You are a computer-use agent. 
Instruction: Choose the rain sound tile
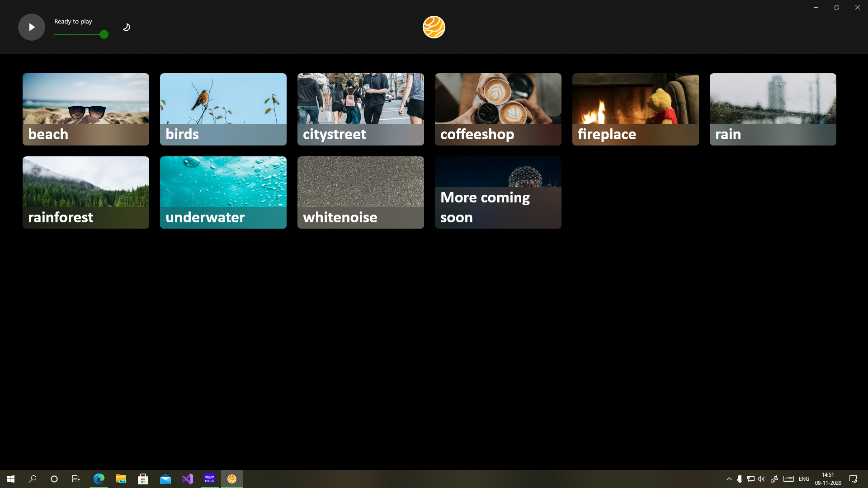pos(773,109)
